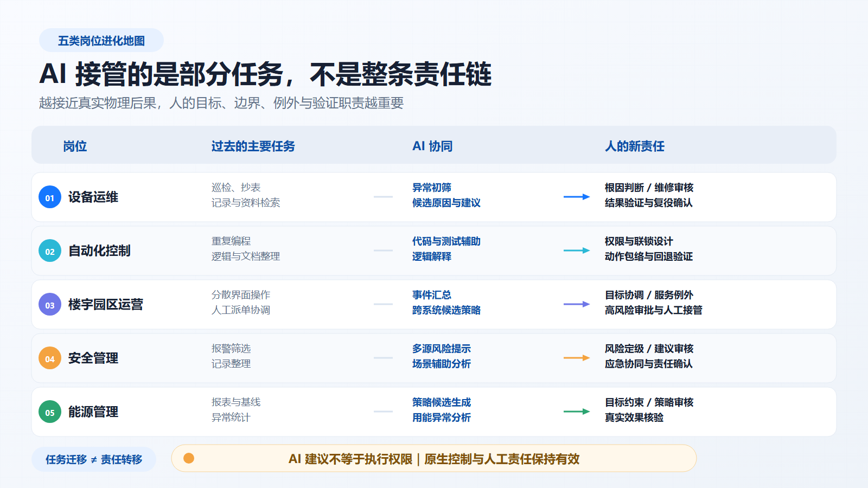Click the blue text 多源风险提示
Viewport: 868px width, 488px height.
point(442,348)
